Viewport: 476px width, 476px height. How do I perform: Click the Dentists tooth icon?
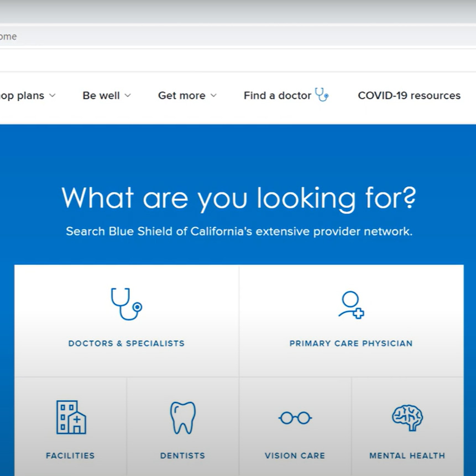tap(182, 418)
